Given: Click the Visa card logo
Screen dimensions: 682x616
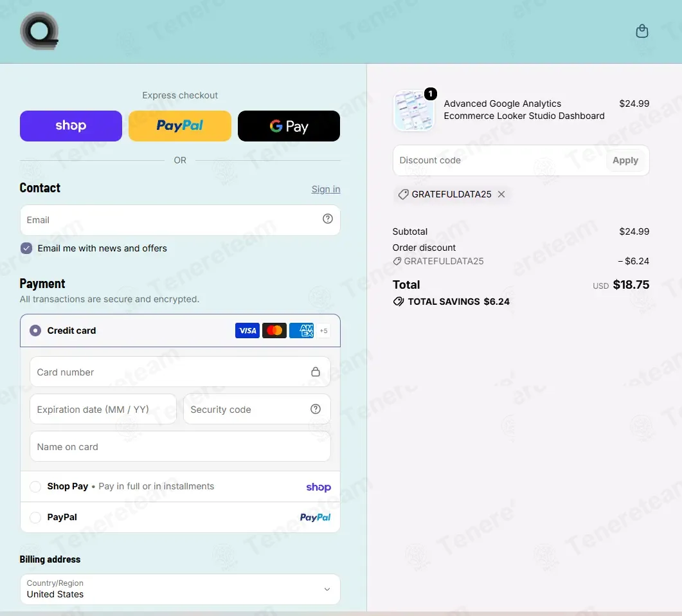Looking at the screenshot, I should (x=247, y=331).
